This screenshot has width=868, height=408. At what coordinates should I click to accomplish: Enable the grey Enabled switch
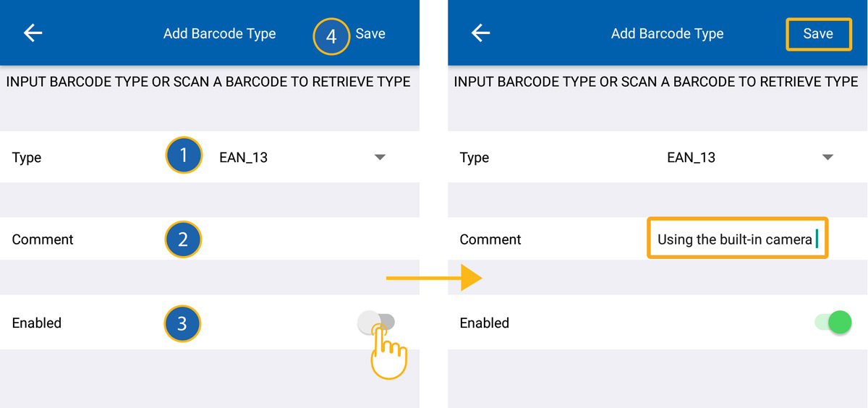point(376,322)
